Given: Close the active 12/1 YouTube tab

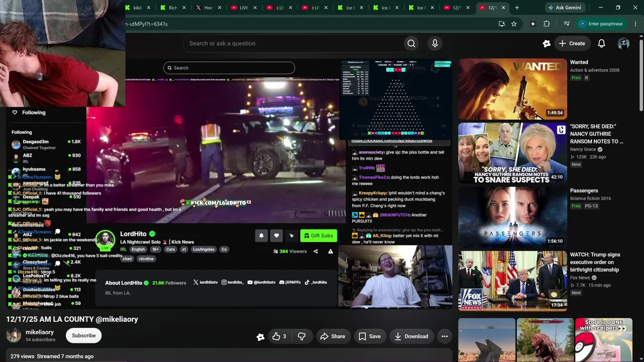Looking at the screenshot, I should pyautogui.click(x=503, y=8).
